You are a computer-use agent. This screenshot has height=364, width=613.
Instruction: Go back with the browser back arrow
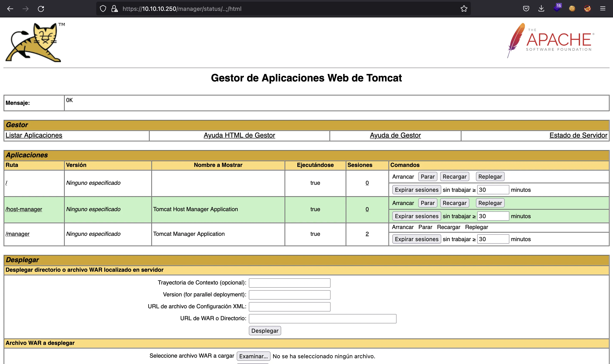[10, 9]
